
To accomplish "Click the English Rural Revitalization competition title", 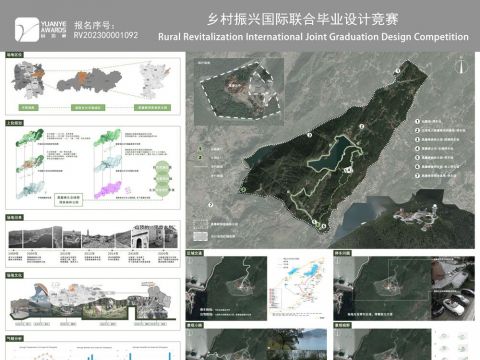I will tap(313, 37).
